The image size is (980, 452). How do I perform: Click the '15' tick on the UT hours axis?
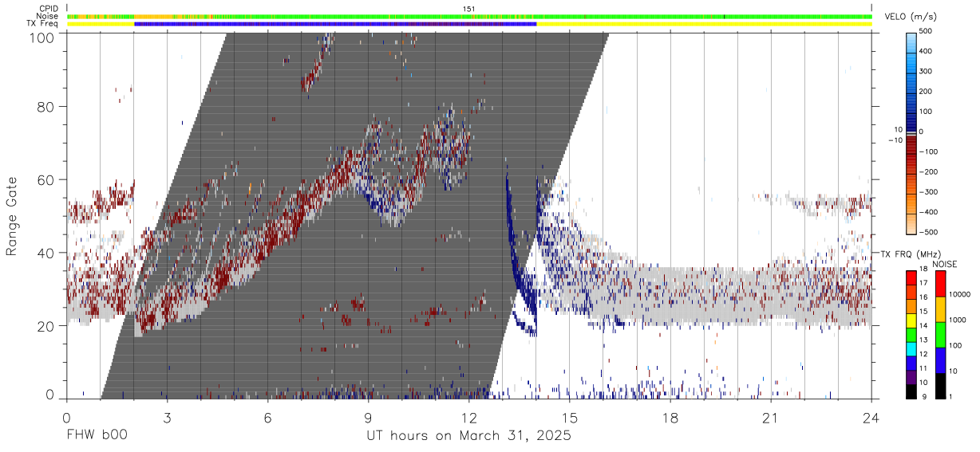570,417
